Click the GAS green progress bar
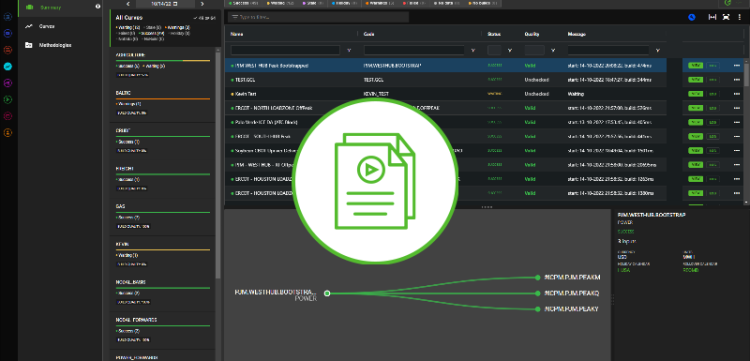Screen dimensions: 750x361 pos(163,212)
